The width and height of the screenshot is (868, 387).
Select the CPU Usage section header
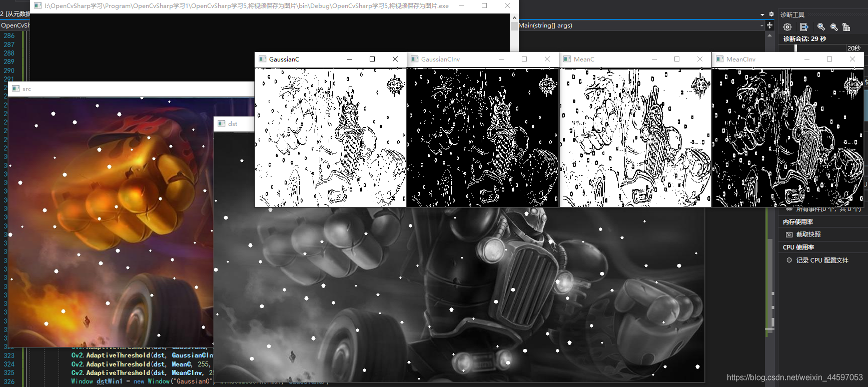[x=798, y=247]
